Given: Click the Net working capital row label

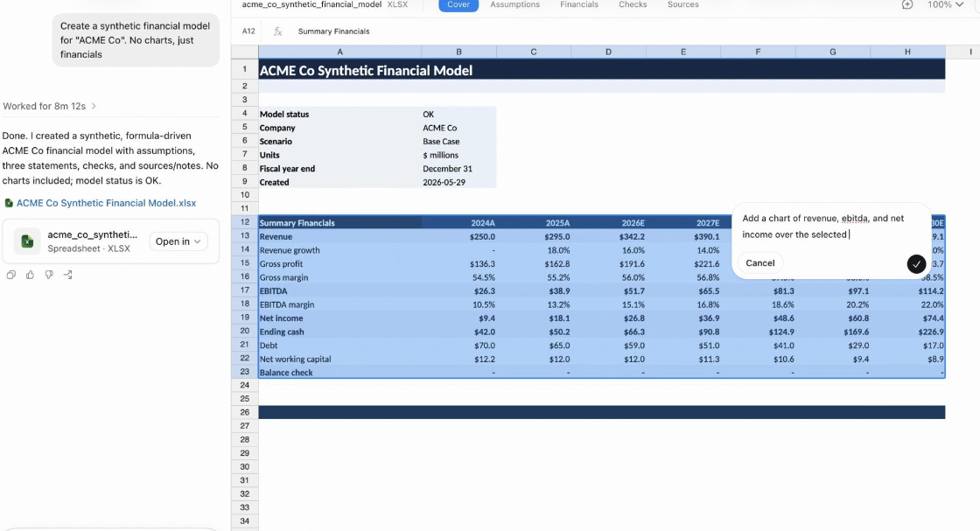Looking at the screenshot, I should [x=340, y=360].
